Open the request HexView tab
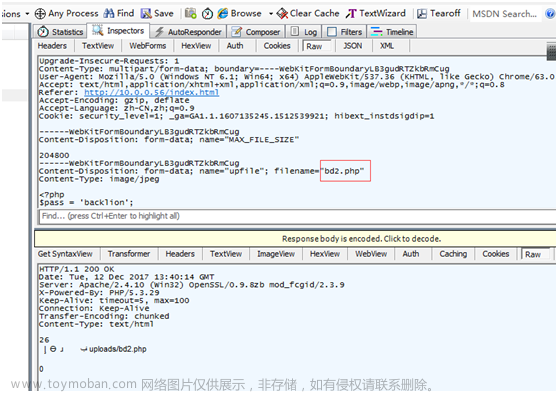Screen dimensions: 558x393 (196, 46)
